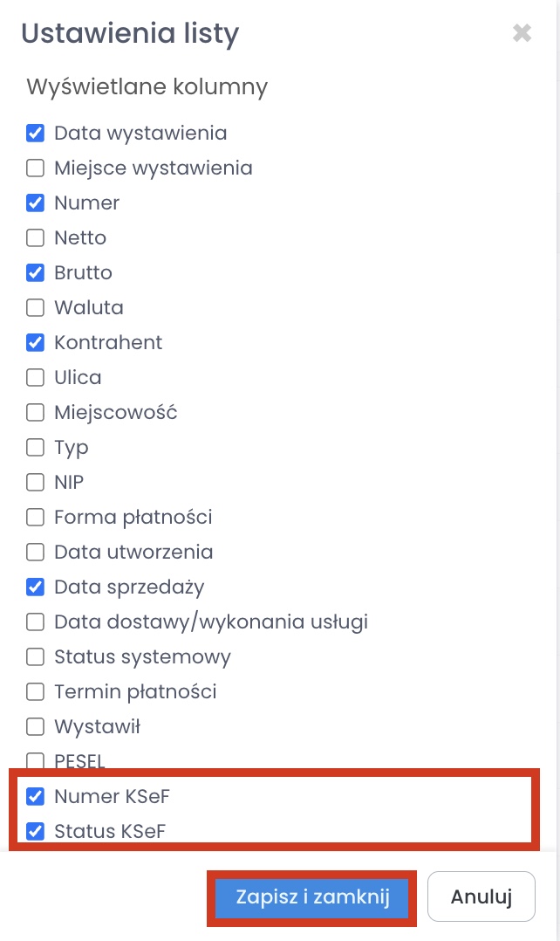560x941 pixels.
Task: Select the Typ checkbox
Action: (36, 448)
